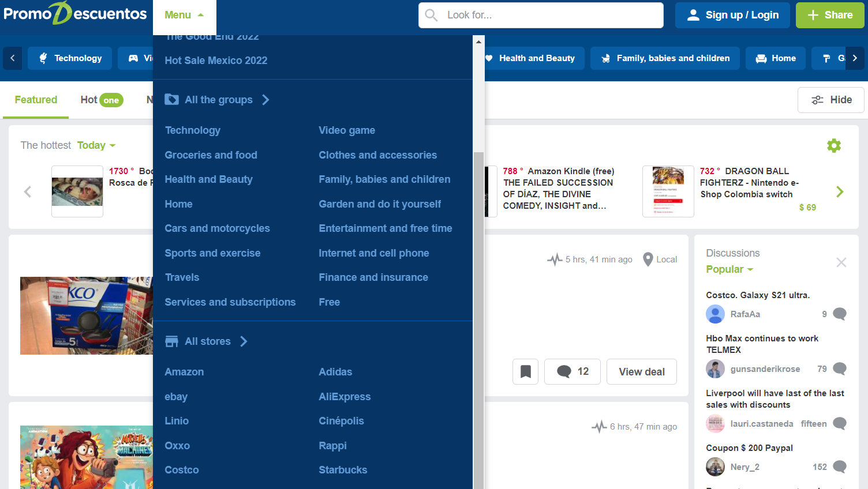Open Dragon Ball FighterZ deal thumbnail
Image resolution: width=868 pixels, height=489 pixels.
668,191
